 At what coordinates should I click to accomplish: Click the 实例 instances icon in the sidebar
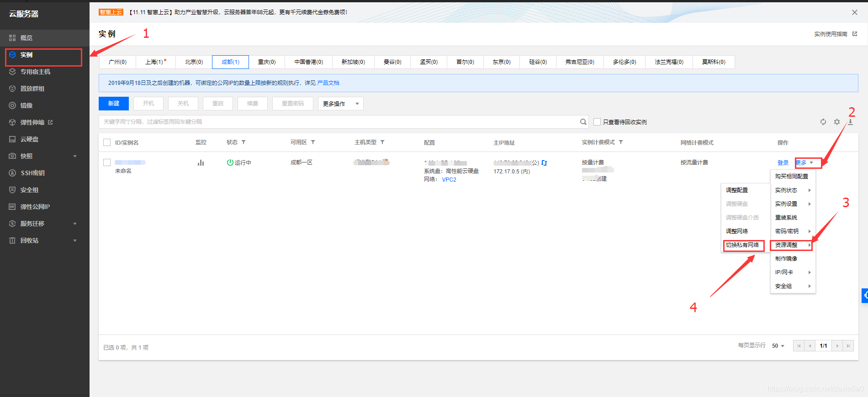12,55
